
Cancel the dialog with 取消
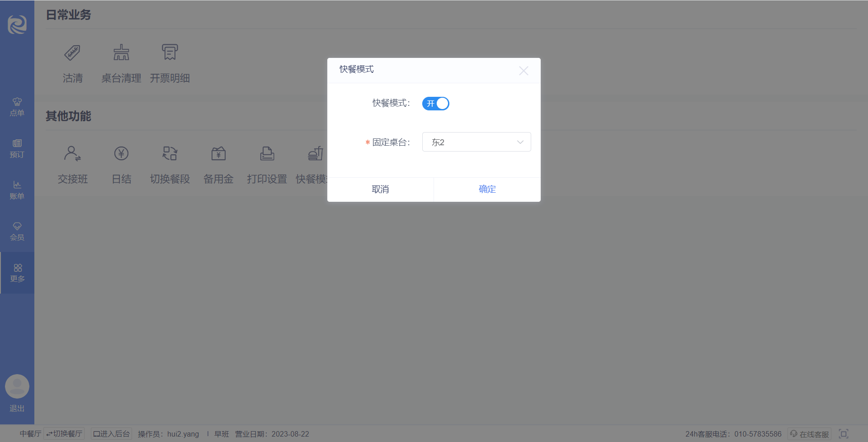(380, 189)
